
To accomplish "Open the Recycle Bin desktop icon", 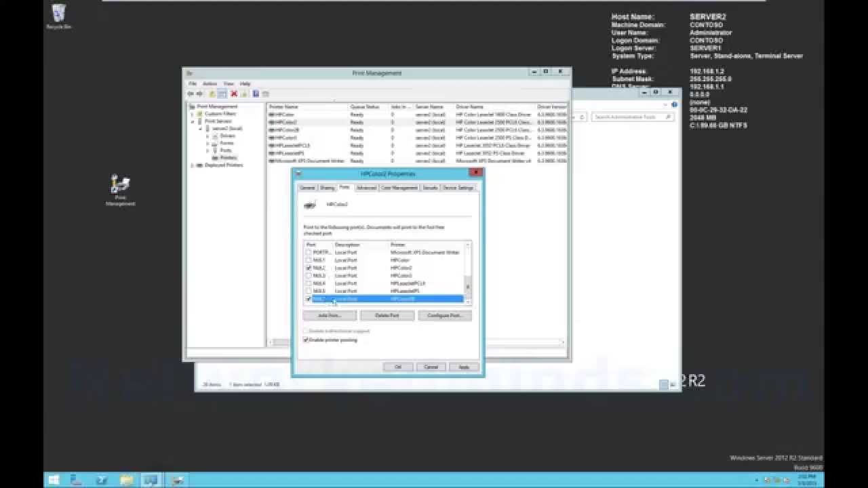I will (x=59, y=16).
